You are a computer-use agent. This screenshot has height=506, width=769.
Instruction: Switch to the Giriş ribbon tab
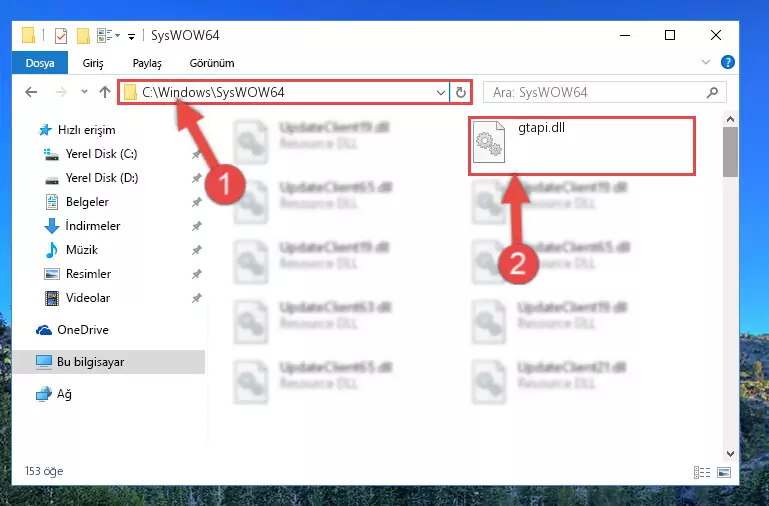tap(93, 63)
